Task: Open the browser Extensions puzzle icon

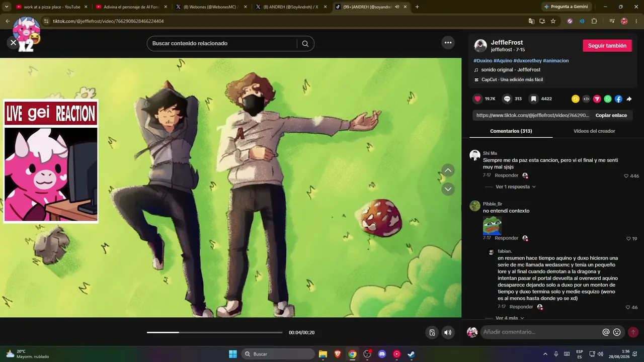Action: click(x=594, y=21)
